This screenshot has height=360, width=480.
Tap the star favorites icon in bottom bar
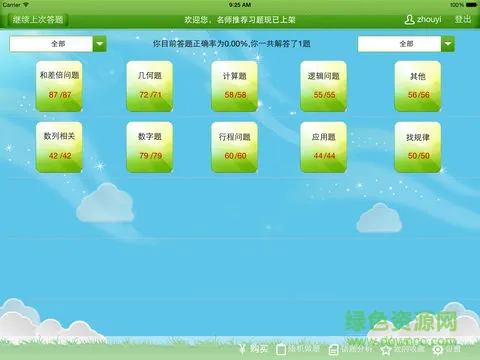pos(386,350)
